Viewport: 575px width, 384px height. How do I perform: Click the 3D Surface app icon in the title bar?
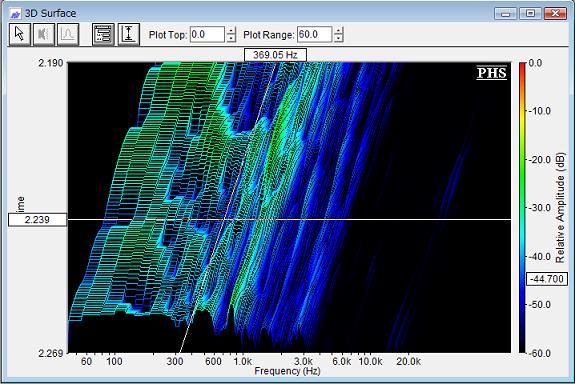16,14
